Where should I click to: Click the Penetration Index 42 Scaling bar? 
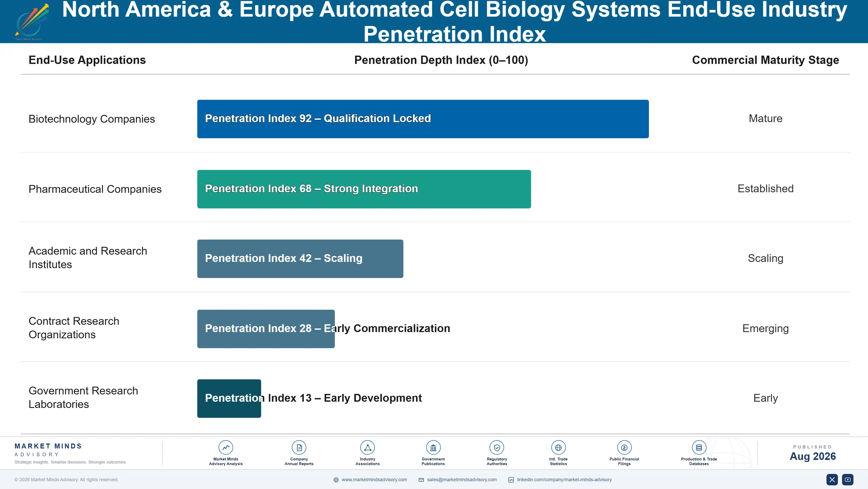[300, 259]
